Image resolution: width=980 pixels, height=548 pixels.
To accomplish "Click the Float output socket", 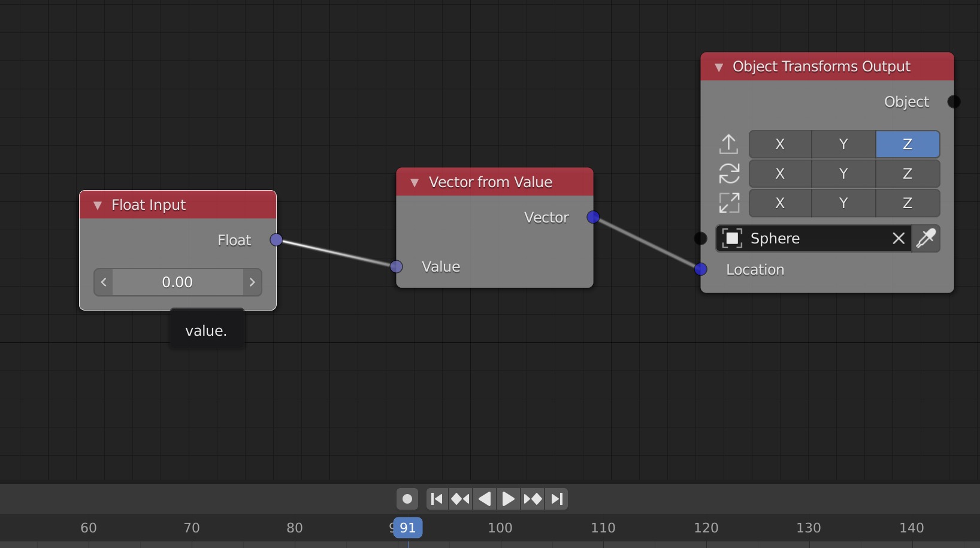I will 276,240.
